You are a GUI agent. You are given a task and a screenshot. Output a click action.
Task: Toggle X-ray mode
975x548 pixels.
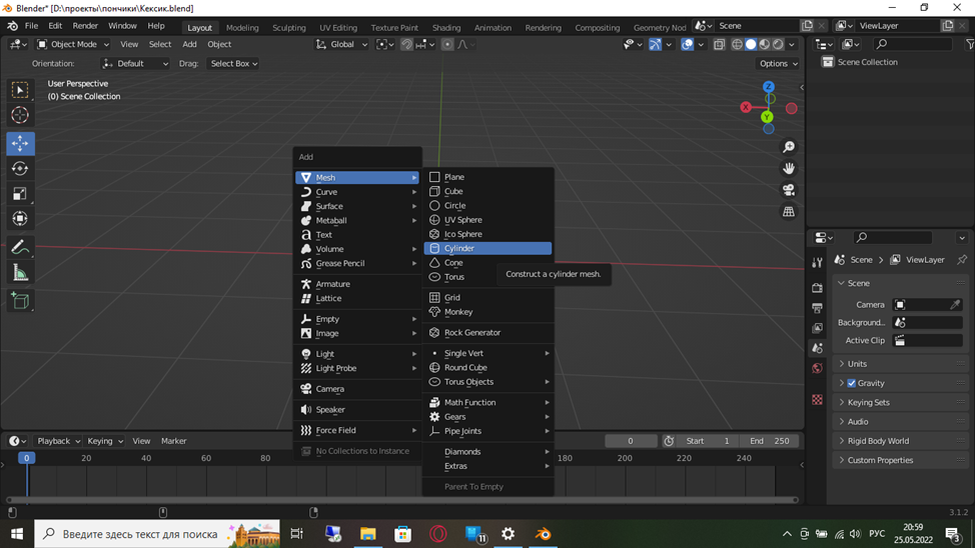pyautogui.click(x=719, y=44)
